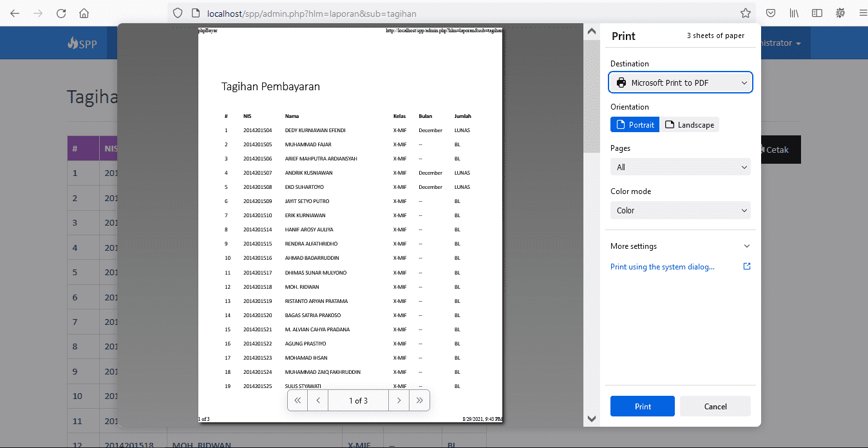Select Portrait orientation

point(635,124)
